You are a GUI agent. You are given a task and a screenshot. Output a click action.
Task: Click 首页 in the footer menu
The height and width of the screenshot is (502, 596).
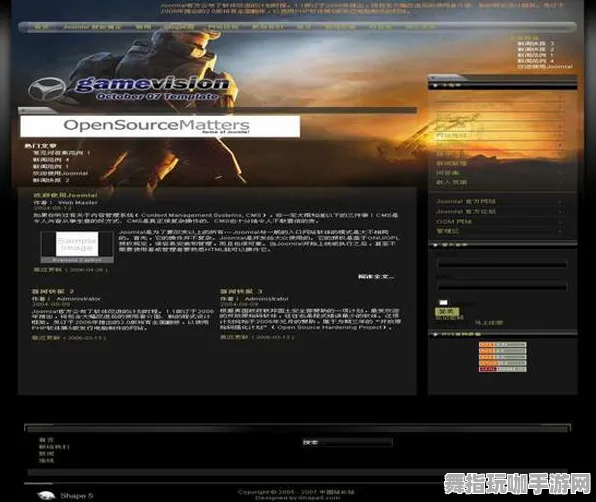coord(46,440)
